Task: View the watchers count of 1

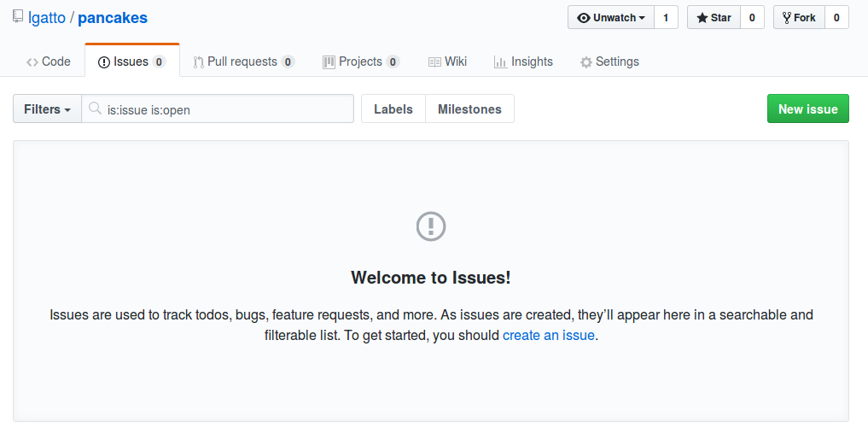Action: 666,18
